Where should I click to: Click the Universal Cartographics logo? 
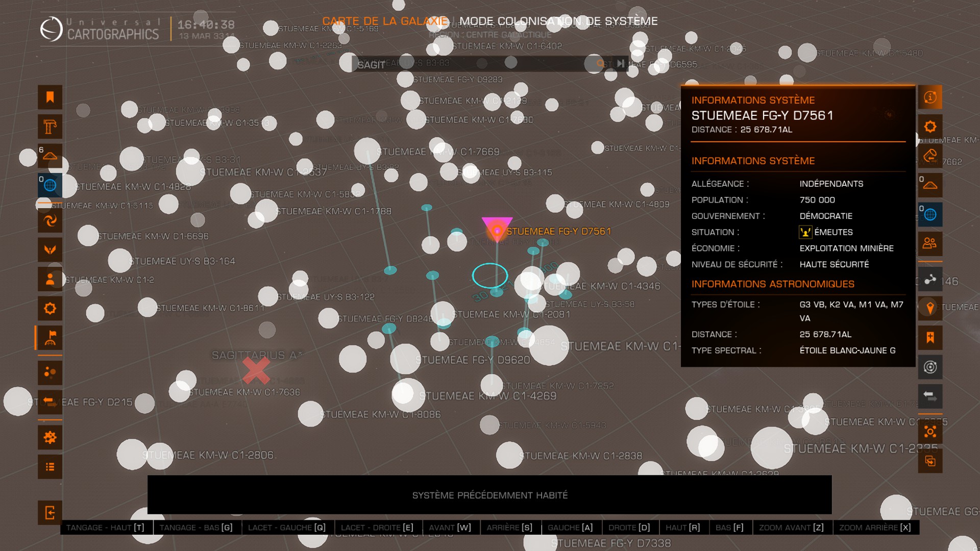pyautogui.click(x=100, y=29)
